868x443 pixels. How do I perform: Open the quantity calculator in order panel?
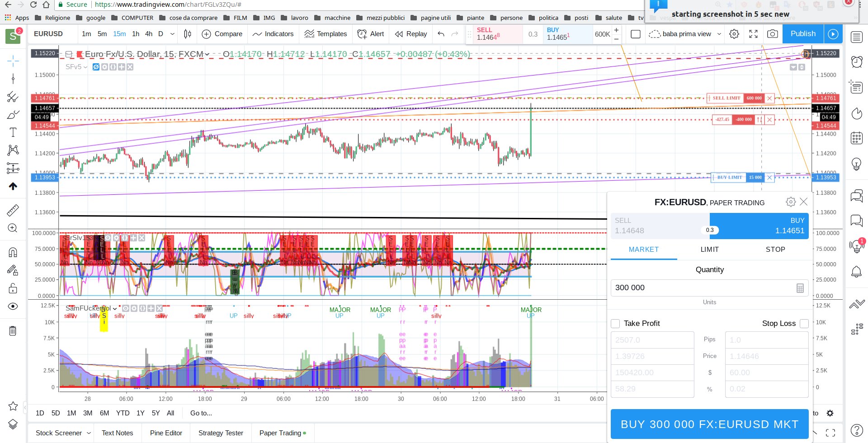(800, 288)
